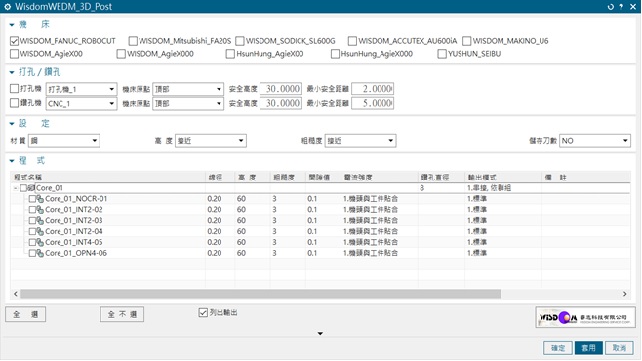Image resolution: width=642 pixels, height=361 pixels.
Task: Click the Core_01_INT2-02 operation icon
Action: (40, 210)
